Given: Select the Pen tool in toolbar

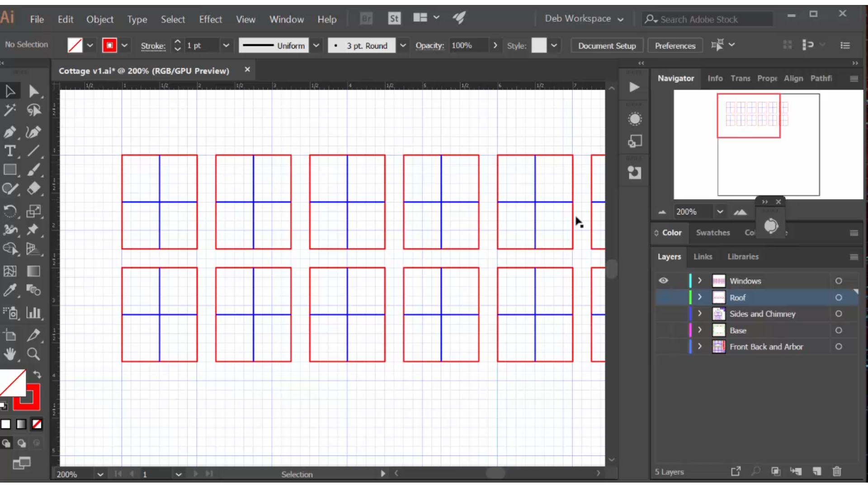Looking at the screenshot, I should tap(10, 131).
